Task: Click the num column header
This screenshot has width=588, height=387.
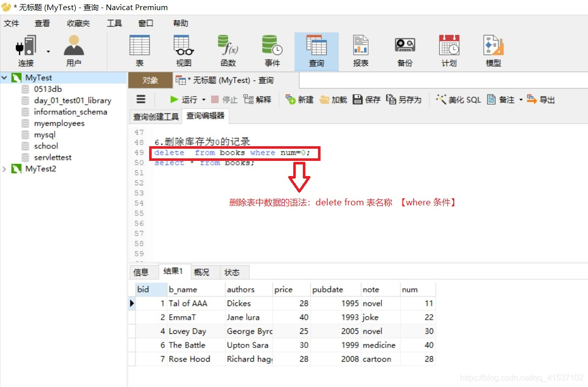Action: click(x=418, y=289)
